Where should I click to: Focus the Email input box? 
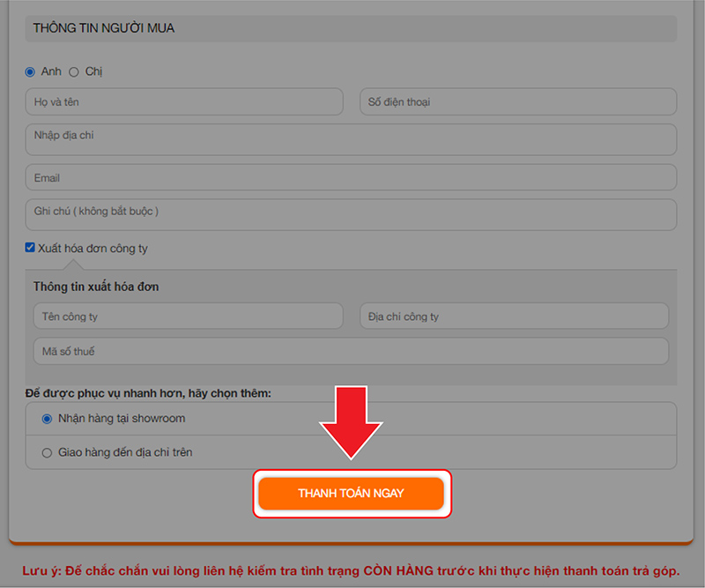point(351,177)
